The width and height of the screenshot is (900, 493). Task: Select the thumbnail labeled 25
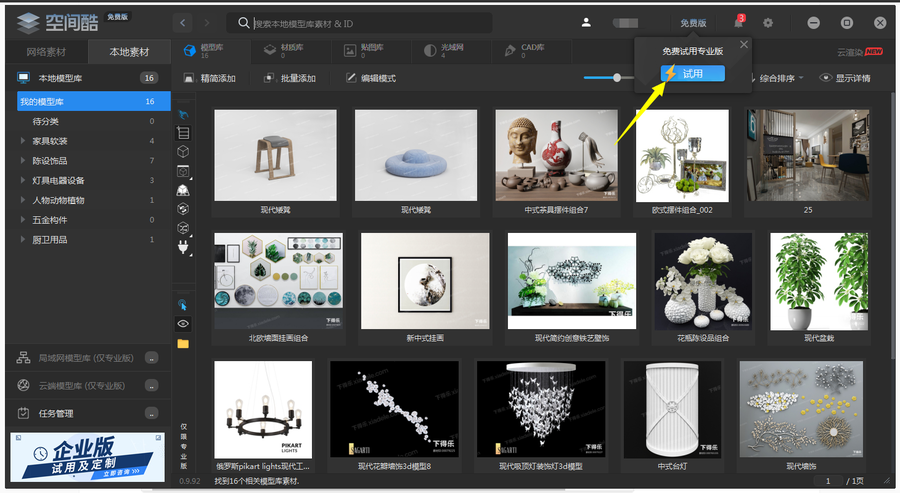(808, 156)
